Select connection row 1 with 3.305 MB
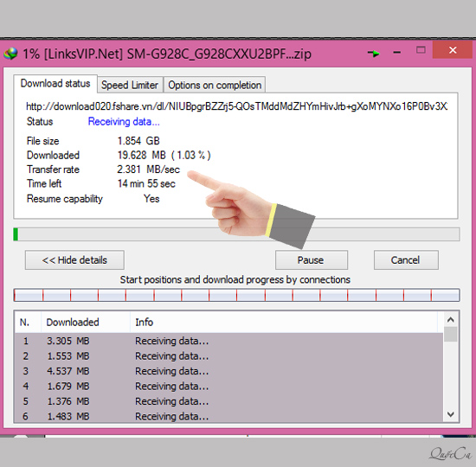 (x=228, y=341)
